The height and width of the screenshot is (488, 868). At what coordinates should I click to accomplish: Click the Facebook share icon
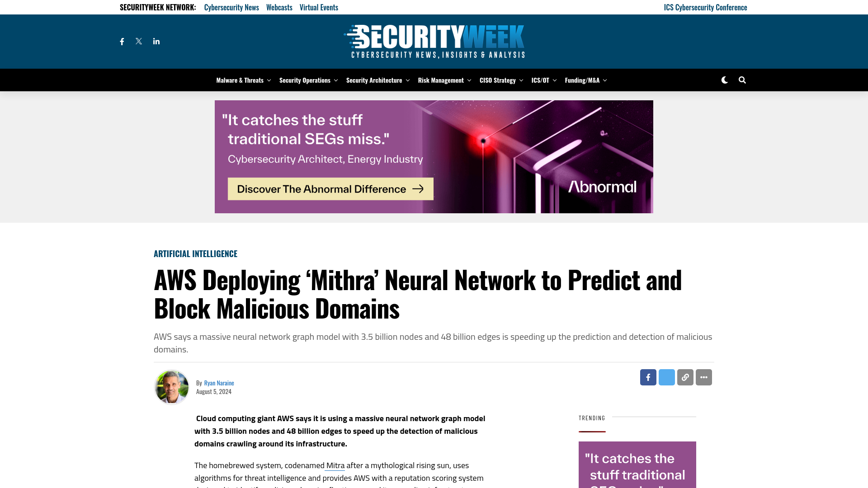coord(648,377)
